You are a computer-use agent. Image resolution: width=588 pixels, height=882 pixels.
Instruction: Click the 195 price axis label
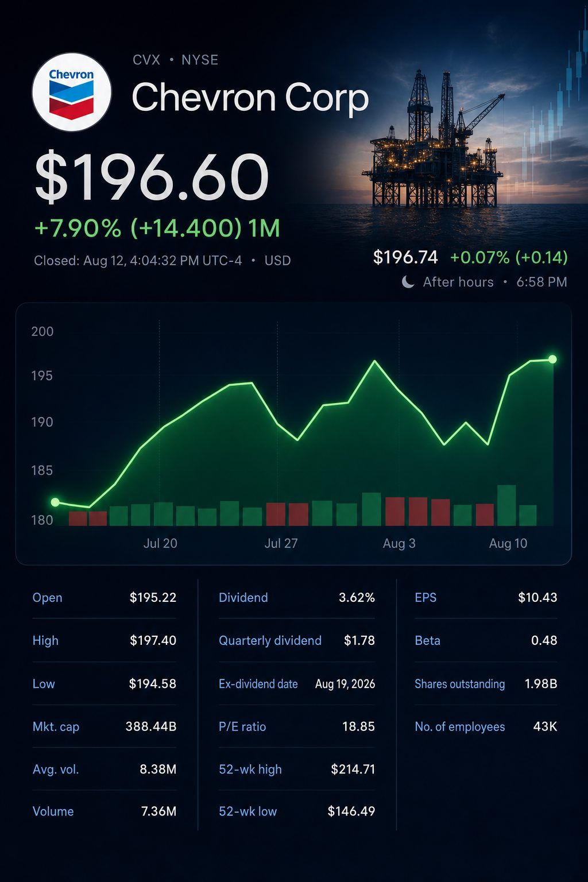41,376
